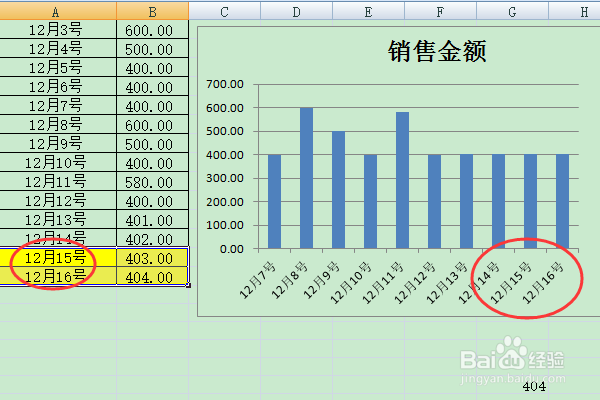Click cell containing 12月12号
This screenshot has width=600, height=400.
(57, 200)
